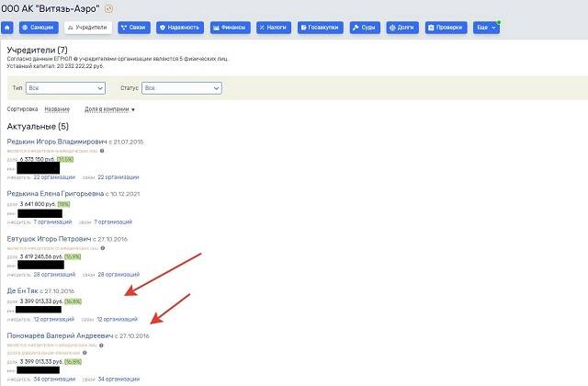Open the Санкции tab
Screen dimensions: 588x386
click(x=39, y=28)
